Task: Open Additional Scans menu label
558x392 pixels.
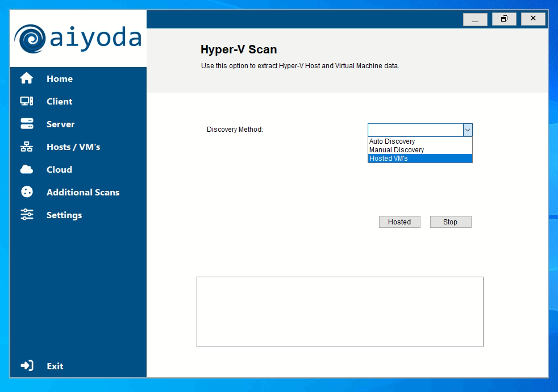Action: coord(83,193)
